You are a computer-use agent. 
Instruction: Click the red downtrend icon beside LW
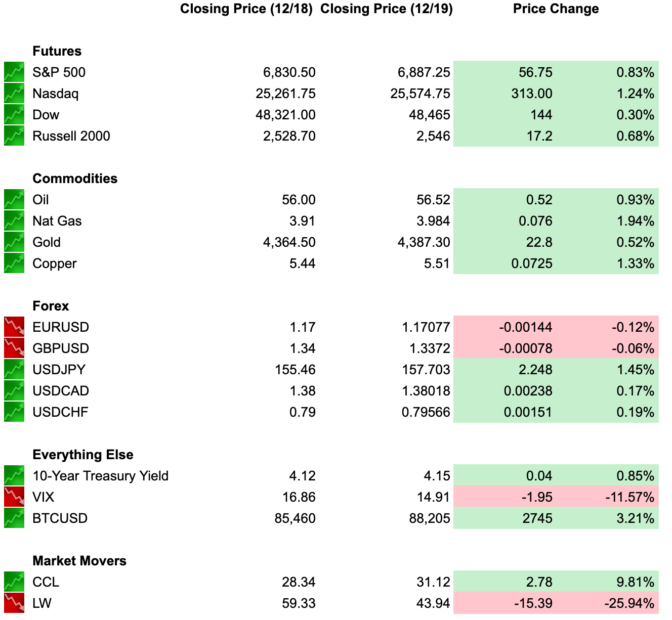coord(14,603)
